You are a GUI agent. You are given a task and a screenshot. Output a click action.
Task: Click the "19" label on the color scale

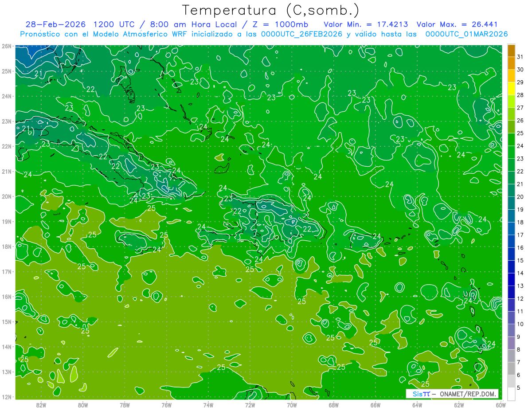click(x=520, y=209)
